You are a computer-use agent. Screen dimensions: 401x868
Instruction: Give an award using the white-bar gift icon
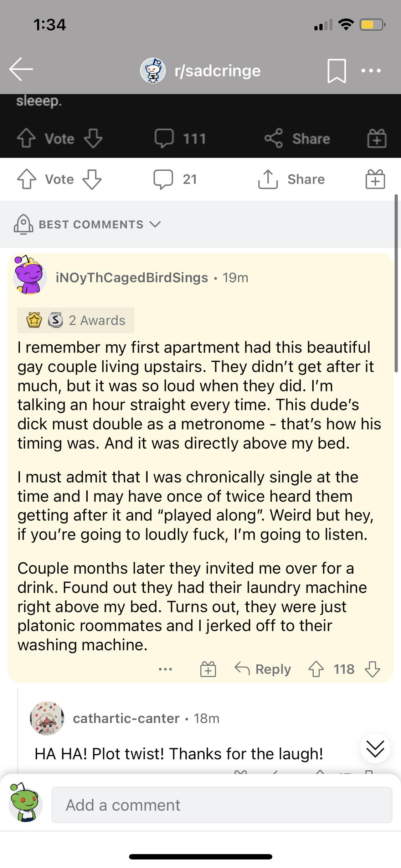click(x=375, y=179)
